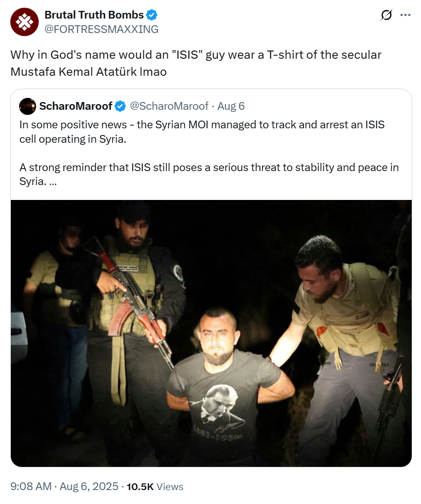The image size is (421, 504).
Task: Open the quoted tweet text about Syrian MOI
Action: click(202, 132)
